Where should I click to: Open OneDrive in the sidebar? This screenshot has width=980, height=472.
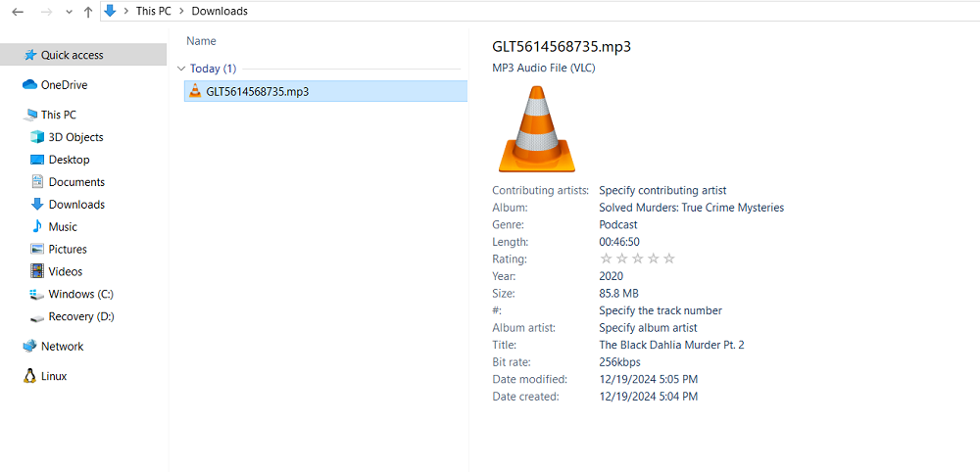(64, 85)
